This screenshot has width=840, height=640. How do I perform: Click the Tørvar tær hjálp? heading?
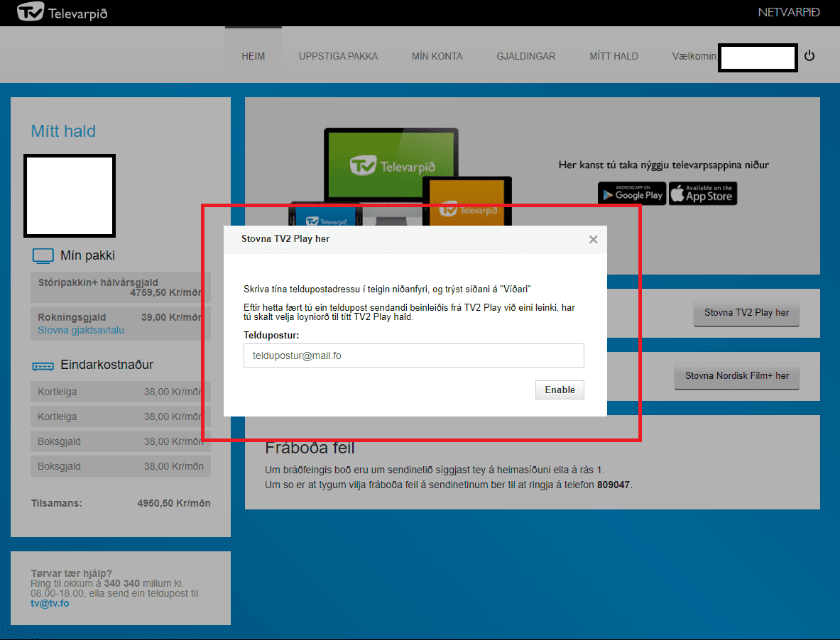71,573
